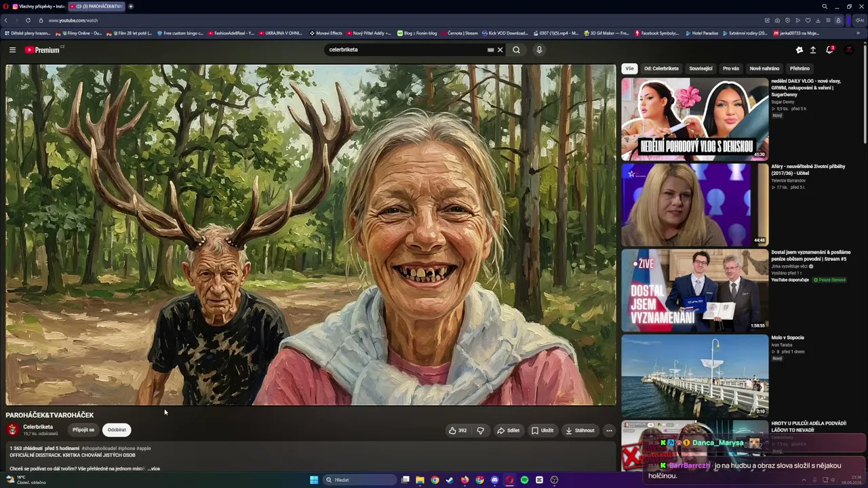
Task: Dislike the video with thumbs down
Action: click(480, 430)
